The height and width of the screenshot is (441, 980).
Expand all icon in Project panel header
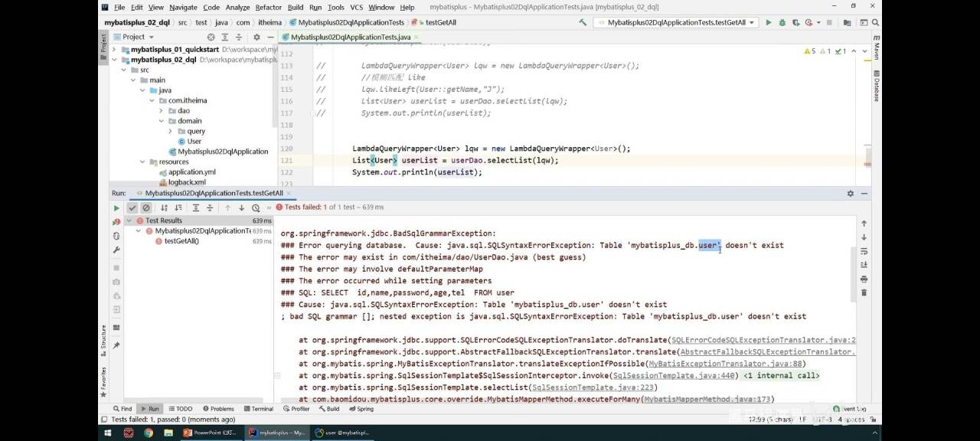pos(225,37)
